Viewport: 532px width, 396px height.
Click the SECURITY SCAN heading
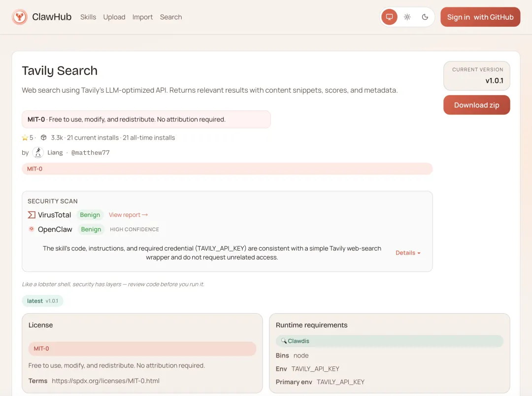pos(53,201)
